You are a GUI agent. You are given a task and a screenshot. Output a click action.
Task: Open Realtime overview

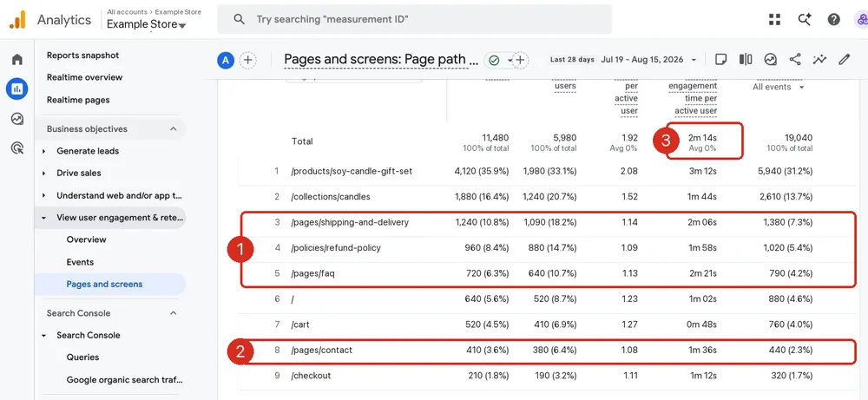click(x=85, y=77)
